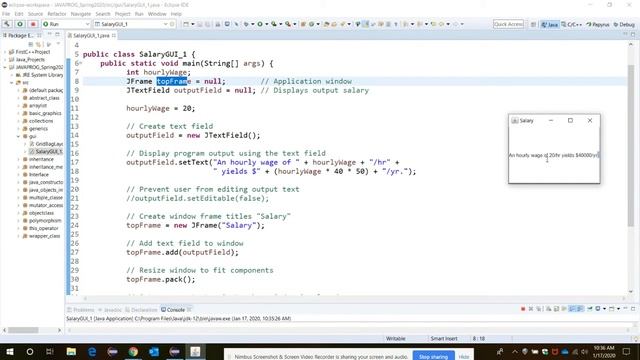Click the Debug bug toolbar icon
The image size is (640, 360).
tap(246, 24)
